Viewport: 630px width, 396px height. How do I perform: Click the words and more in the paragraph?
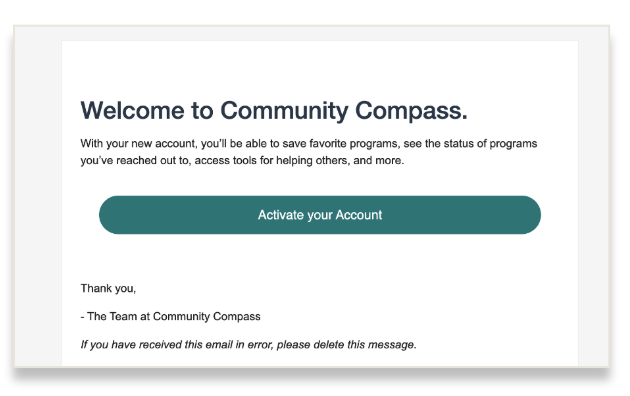point(378,161)
